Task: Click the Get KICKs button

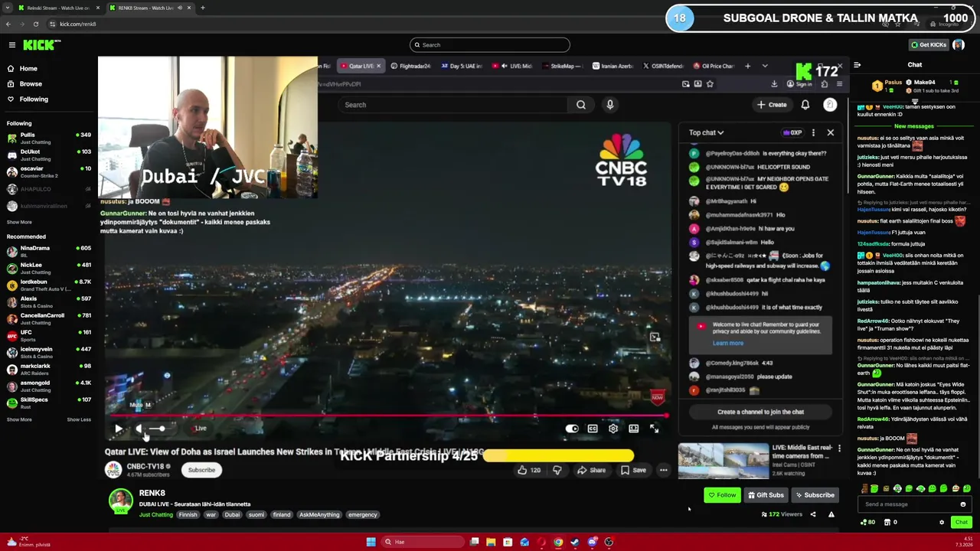Action: [x=928, y=45]
